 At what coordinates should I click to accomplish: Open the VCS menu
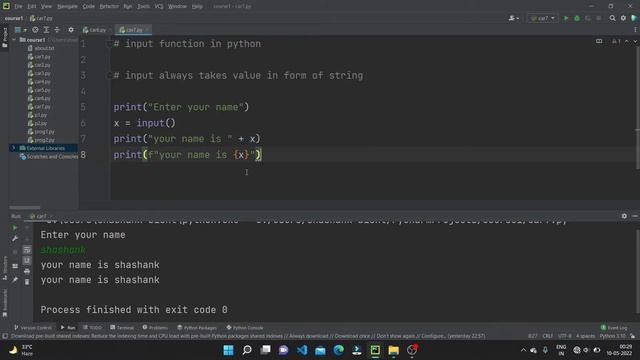pyautogui.click(x=159, y=6)
